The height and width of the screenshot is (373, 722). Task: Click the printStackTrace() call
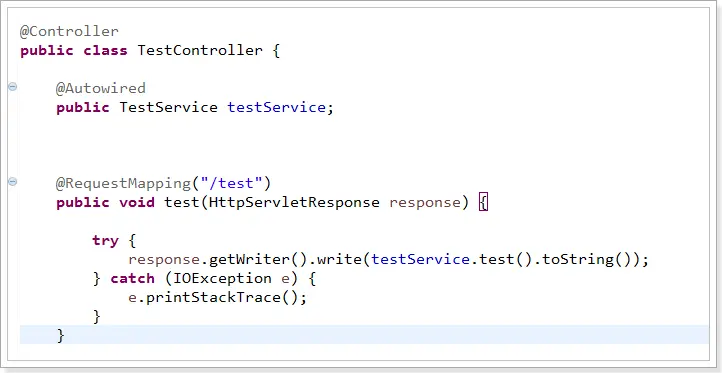[x=218, y=298]
